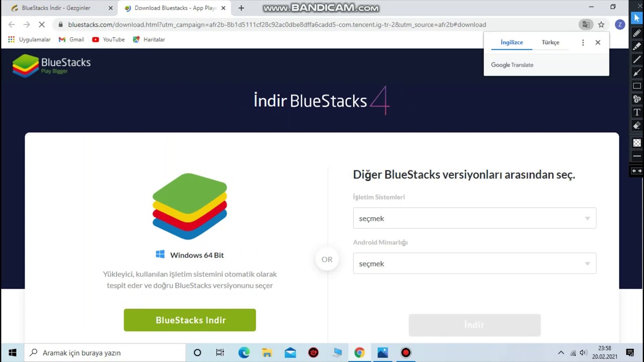This screenshot has height=362, width=644.
Task: Go back to the previous page
Action: click(12, 25)
